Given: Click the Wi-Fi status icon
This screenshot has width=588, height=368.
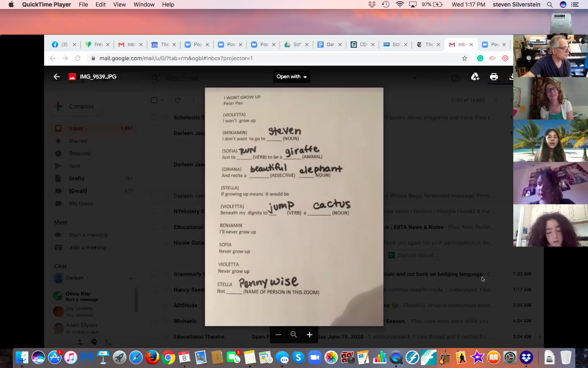Looking at the screenshot, I should click(x=400, y=4).
